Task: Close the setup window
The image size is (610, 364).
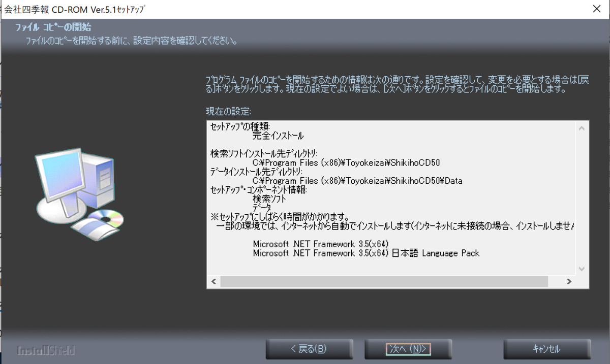Action: [596, 9]
